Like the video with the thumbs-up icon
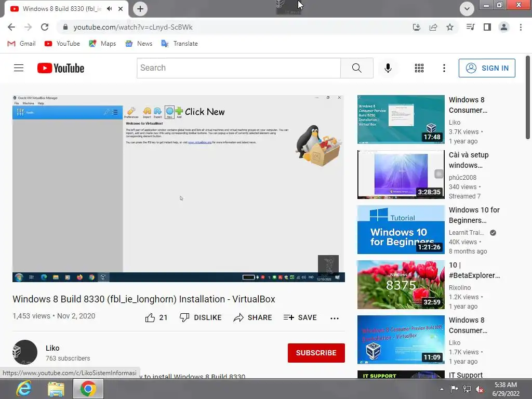The width and height of the screenshot is (532, 399). click(150, 317)
